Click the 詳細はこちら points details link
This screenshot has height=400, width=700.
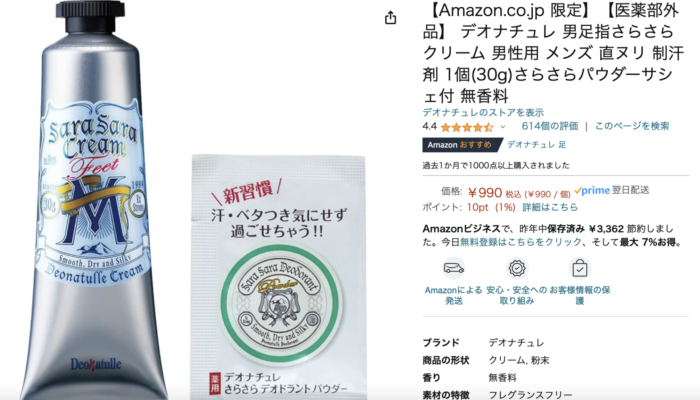[550, 207]
